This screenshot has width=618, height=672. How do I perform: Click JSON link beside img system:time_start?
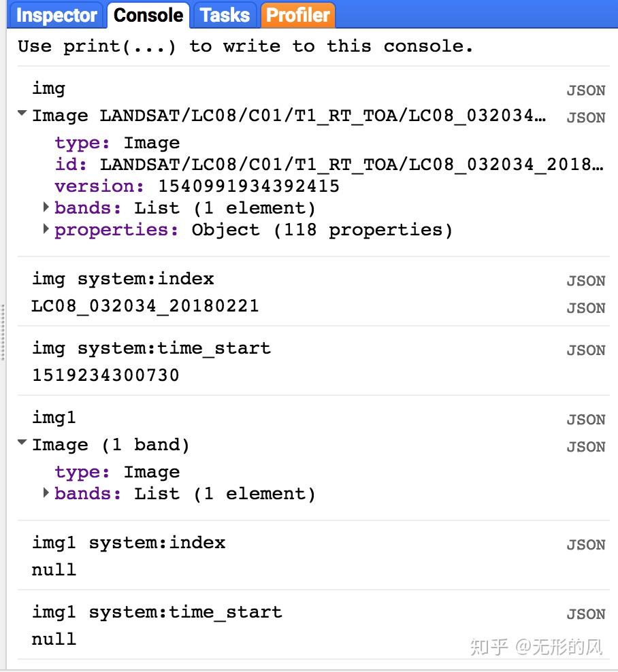585,350
